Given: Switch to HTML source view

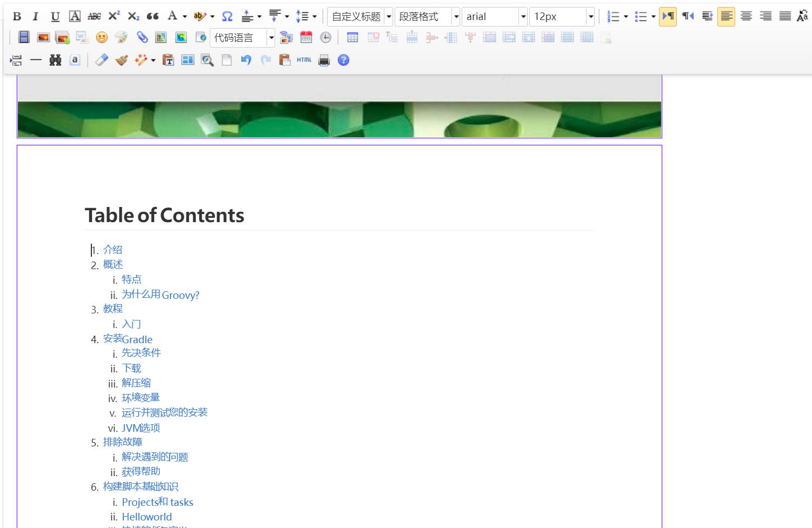Looking at the screenshot, I should (304, 60).
